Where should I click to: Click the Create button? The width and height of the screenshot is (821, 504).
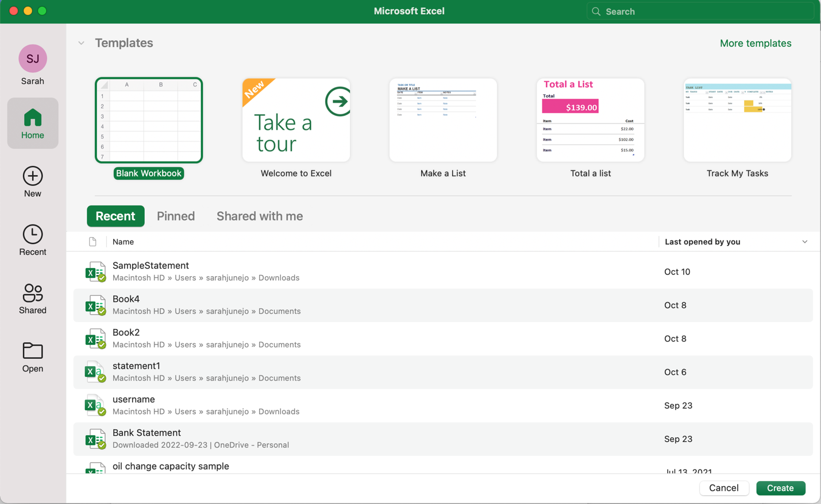coord(780,488)
